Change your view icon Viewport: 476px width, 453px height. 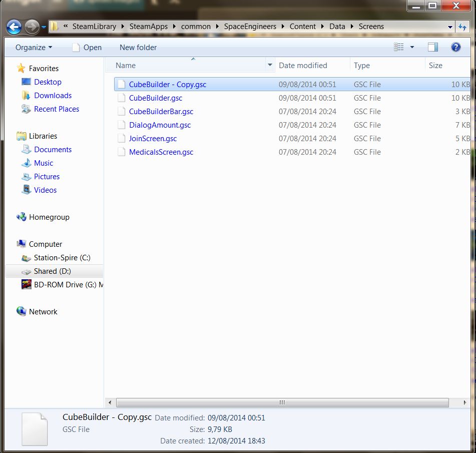(399, 47)
